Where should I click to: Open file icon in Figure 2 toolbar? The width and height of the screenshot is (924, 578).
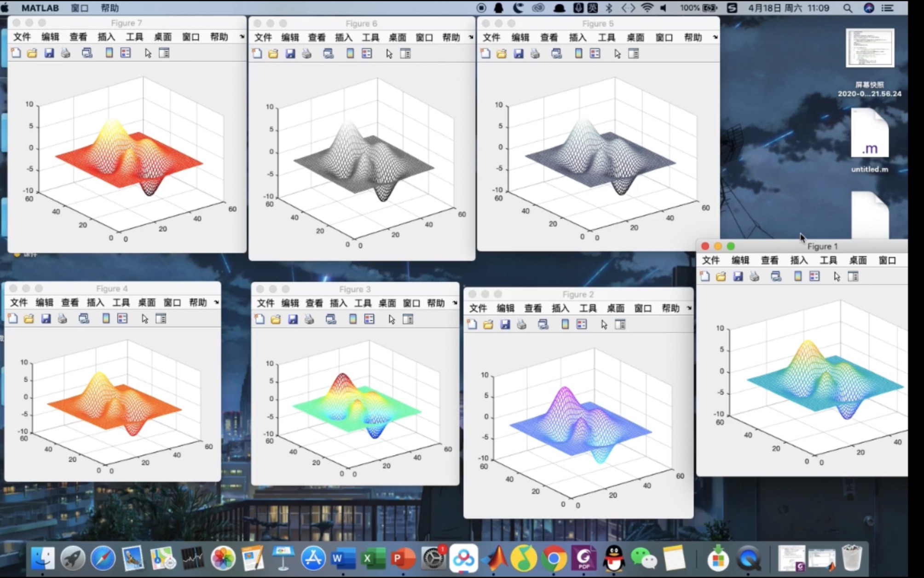pyautogui.click(x=488, y=325)
